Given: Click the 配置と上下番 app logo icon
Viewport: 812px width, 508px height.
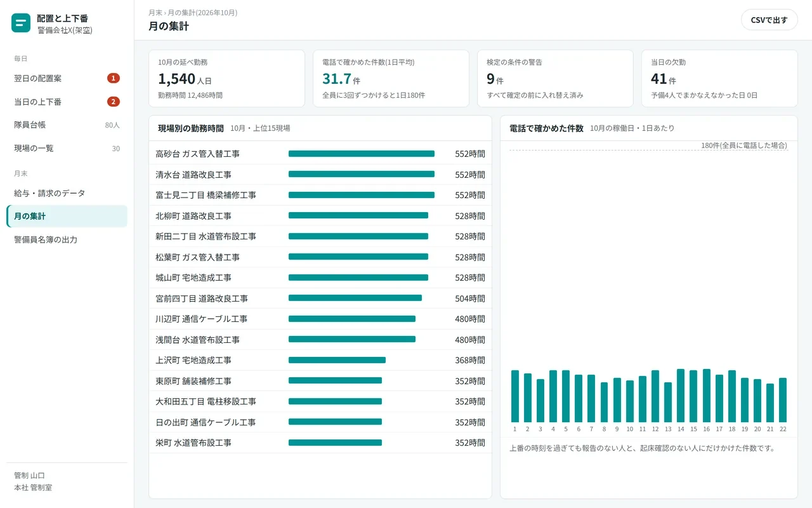Looking at the screenshot, I should pos(21,23).
